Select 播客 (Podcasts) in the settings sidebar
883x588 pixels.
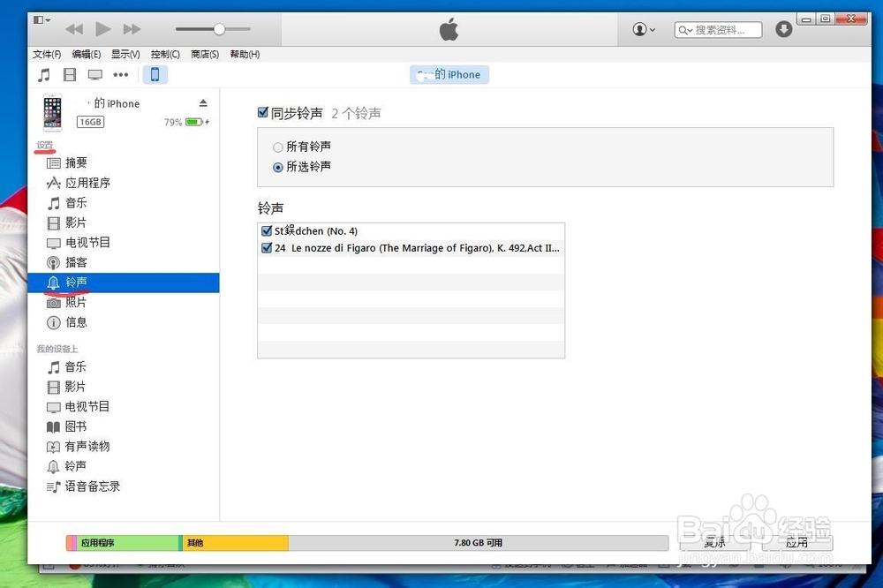point(76,262)
